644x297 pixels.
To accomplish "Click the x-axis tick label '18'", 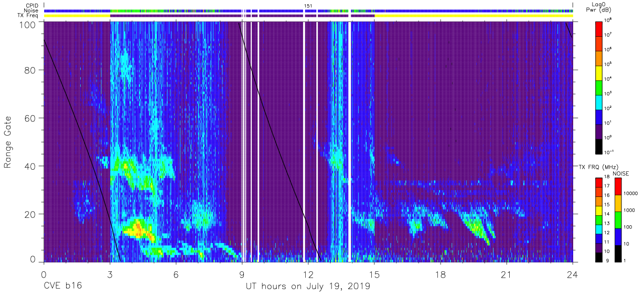I will 441,274.
